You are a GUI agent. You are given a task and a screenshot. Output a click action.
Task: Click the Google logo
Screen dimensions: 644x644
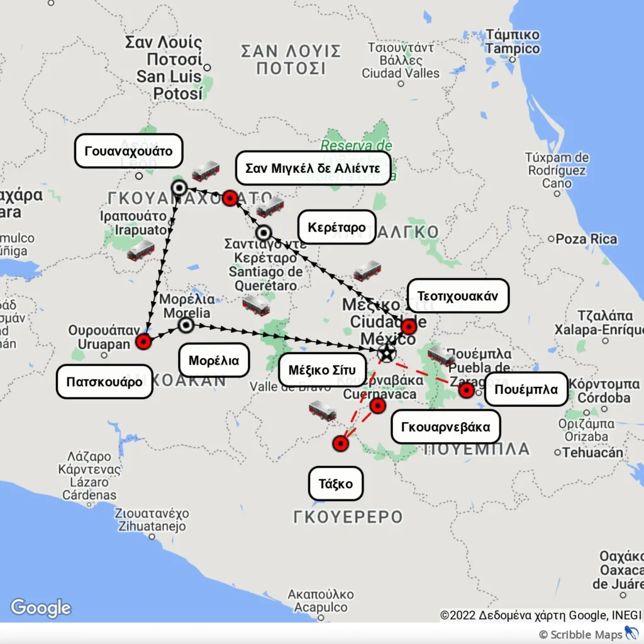[x=41, y=608]
